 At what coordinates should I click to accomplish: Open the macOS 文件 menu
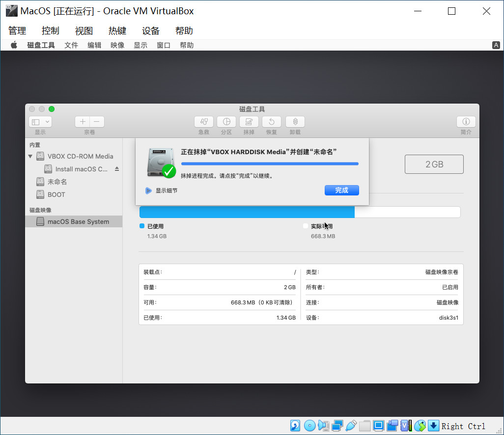(71, 45)
